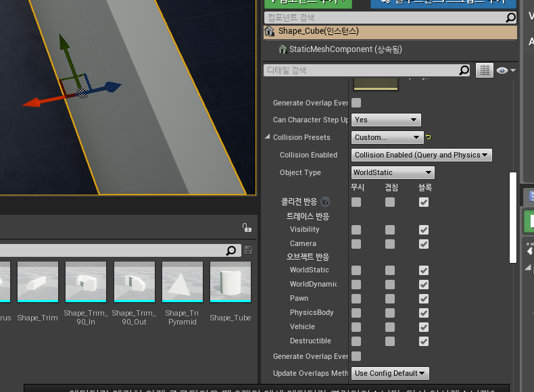Viewport: 534px width, 392px height.
Task: Set Visibility trace to overlap
Action: tap(390, 230)
